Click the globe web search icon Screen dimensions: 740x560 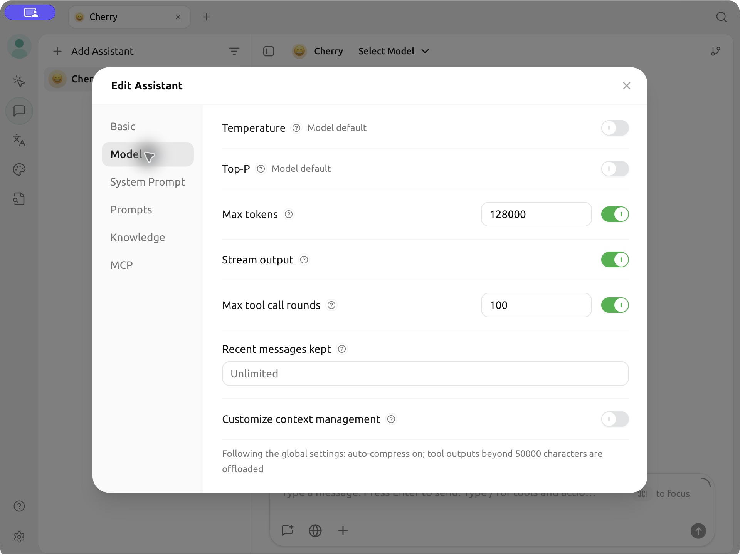[x=315, y=531]
